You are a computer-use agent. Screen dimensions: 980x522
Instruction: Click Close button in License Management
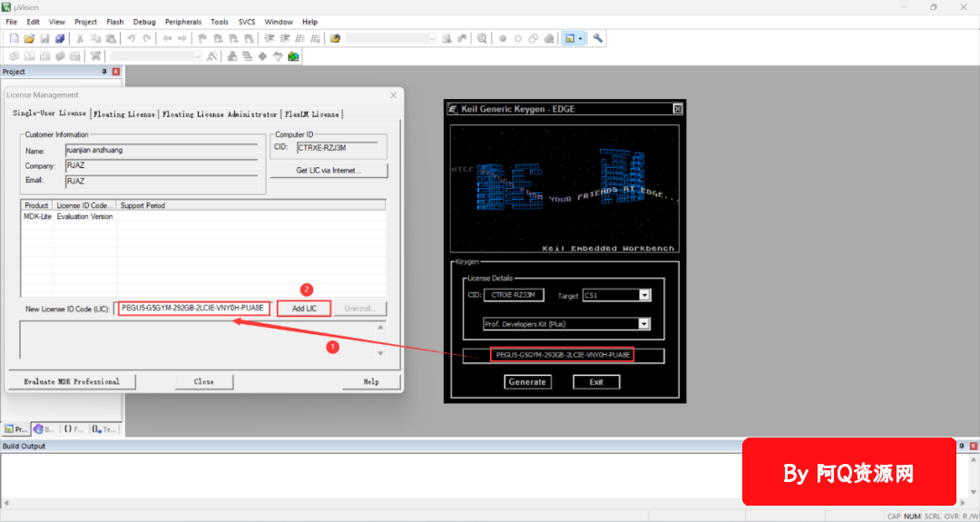click(x=204, y=381)
